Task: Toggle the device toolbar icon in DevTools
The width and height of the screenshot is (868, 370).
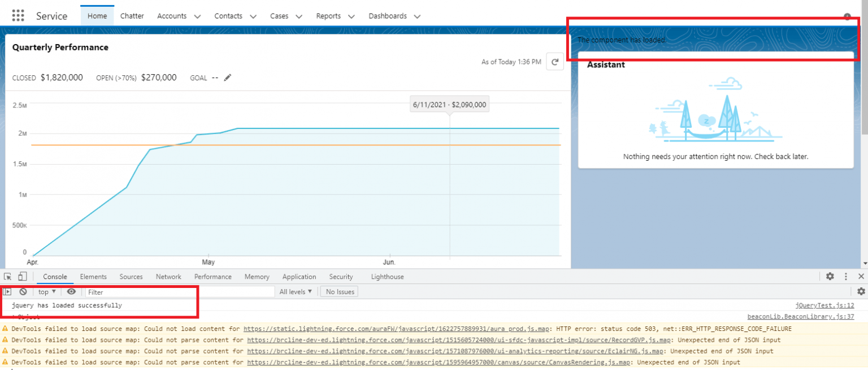Action: (x=22, y=277)
